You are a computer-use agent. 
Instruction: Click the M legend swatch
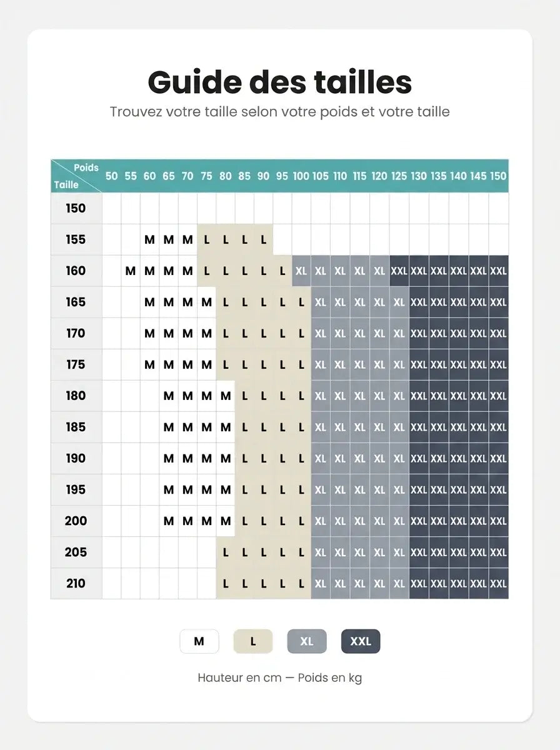tap(199, 641)
